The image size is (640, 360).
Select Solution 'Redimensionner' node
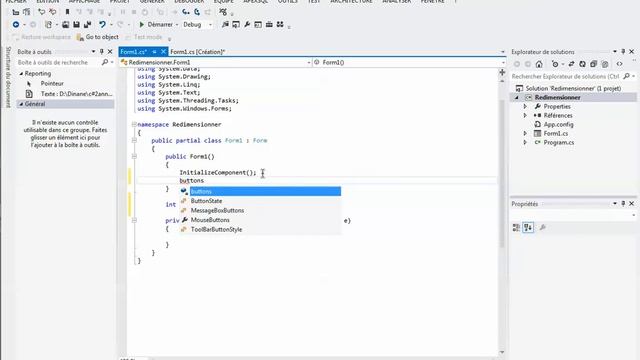[x=573, y=88]
